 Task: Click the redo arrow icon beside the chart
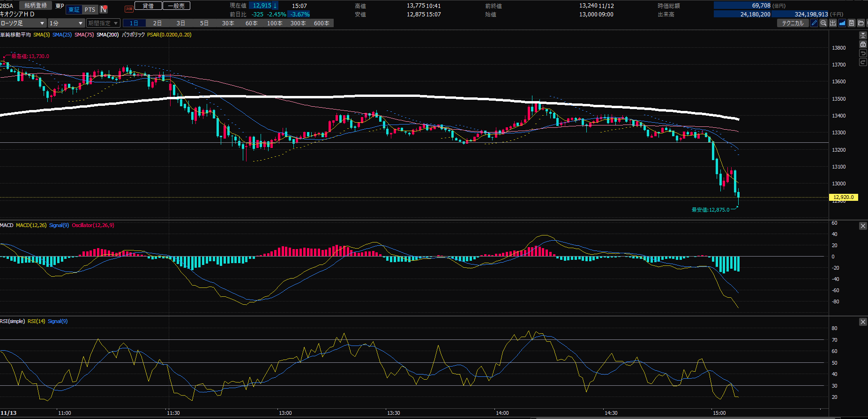[863, 62]
